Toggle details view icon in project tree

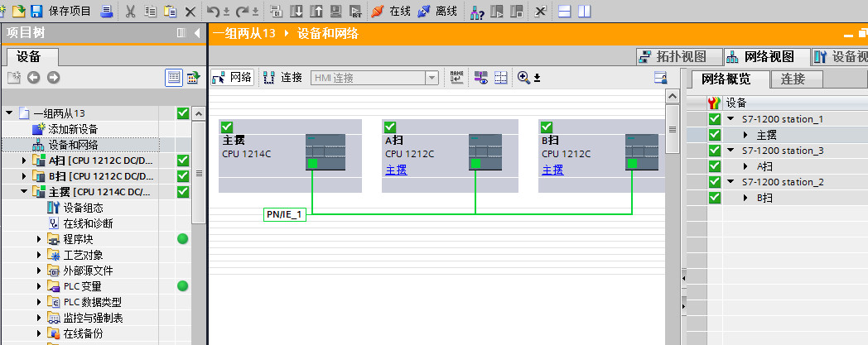(x=193, y=78)
